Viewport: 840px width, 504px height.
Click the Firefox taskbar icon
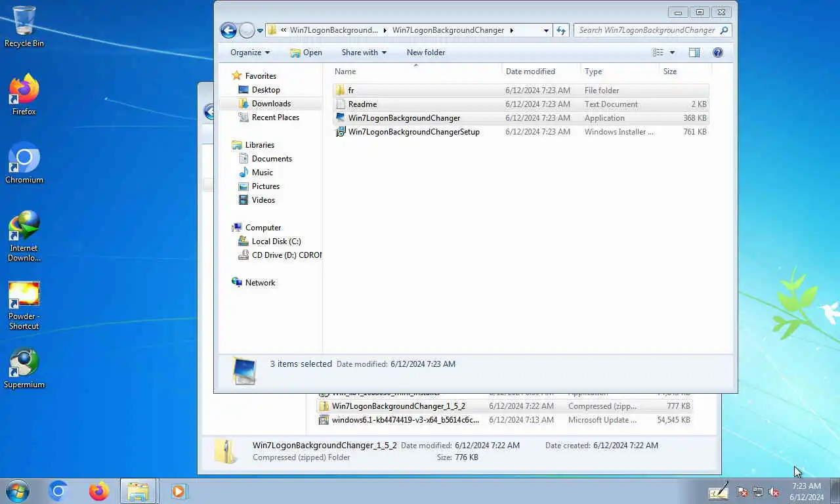point(99,491)
